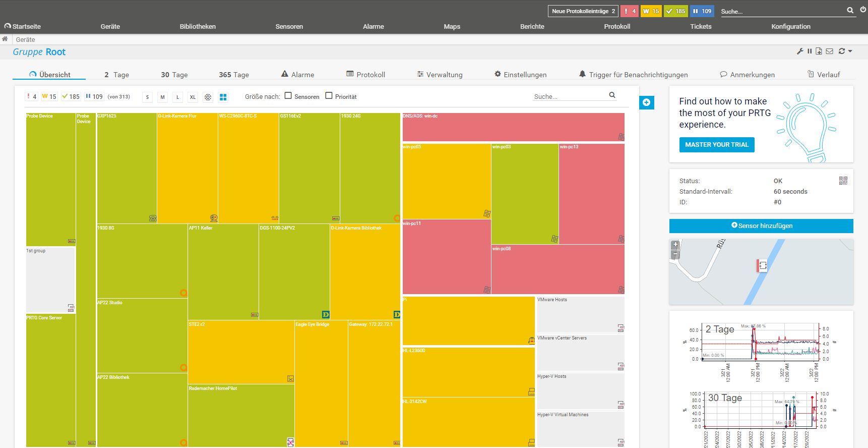
Task: Select the treemap tile view icon
Action: click(x=223, y=97)
